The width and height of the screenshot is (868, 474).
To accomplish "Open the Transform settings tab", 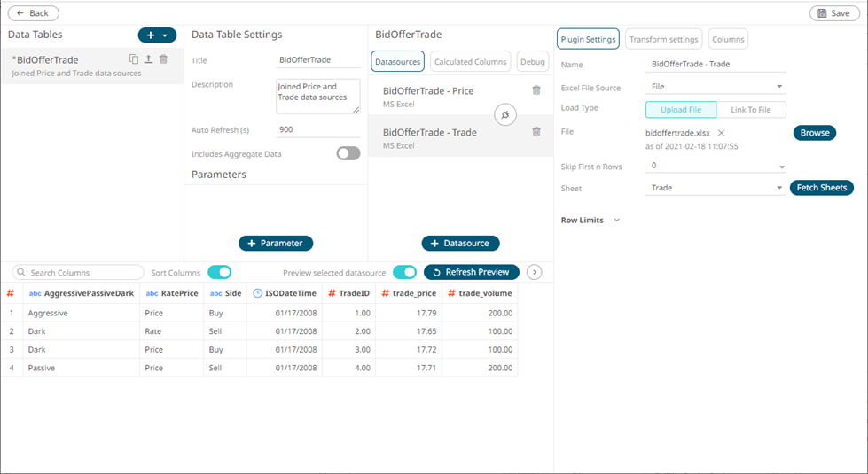I will (664, 39).
